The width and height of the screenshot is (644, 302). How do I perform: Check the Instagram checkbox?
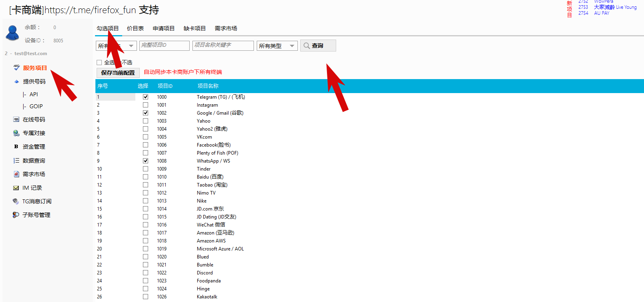(x=146, y=105)
